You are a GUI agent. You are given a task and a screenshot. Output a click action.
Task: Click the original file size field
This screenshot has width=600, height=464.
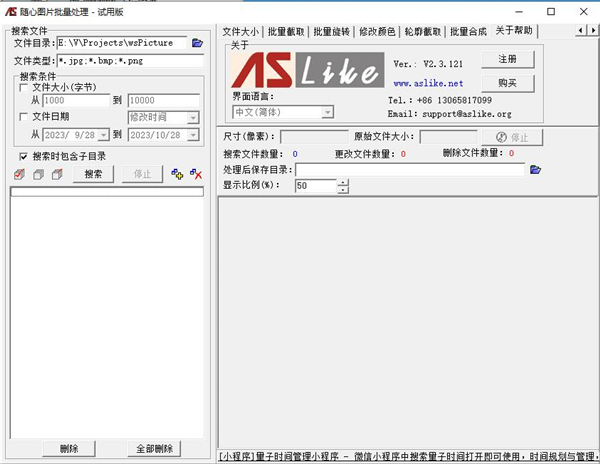coord(449,137)
